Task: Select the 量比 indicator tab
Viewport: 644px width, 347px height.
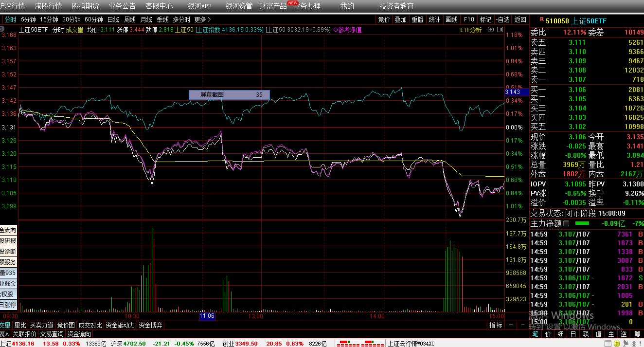Action: [x=20, y=325]
